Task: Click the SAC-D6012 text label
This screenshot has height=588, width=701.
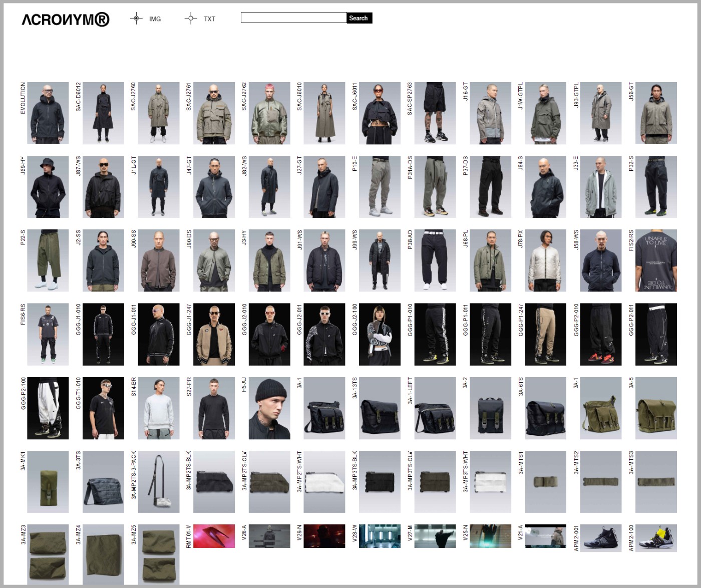Action: coord(79,97)
